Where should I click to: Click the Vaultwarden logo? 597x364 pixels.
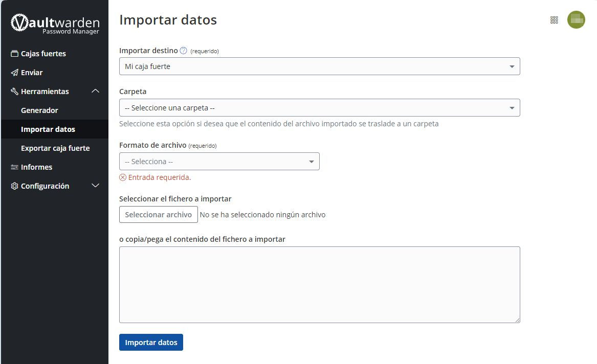[55, 24]
